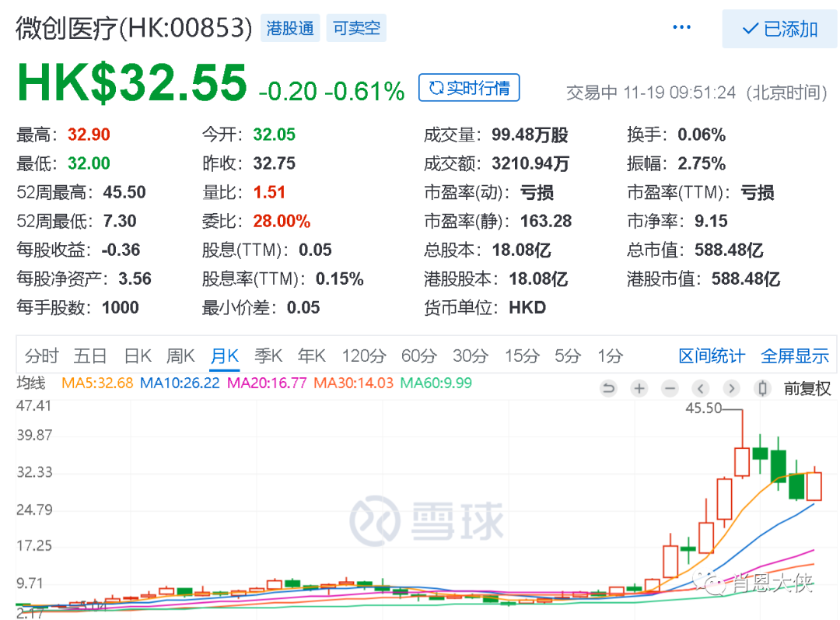The width and height of the screenshot is (840, 620).
Task: Zoom in chart with plus icon
Action: pyautogui.click(x=639, y=388)
